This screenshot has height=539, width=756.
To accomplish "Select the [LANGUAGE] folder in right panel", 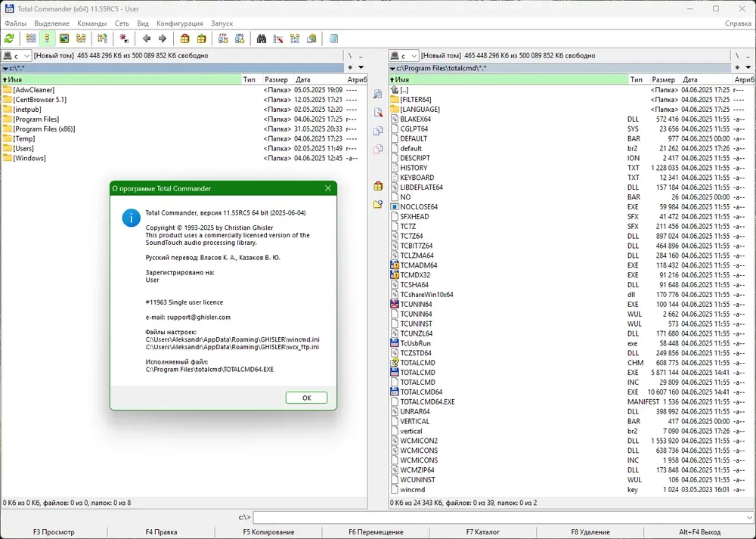I will pos(572,110).
